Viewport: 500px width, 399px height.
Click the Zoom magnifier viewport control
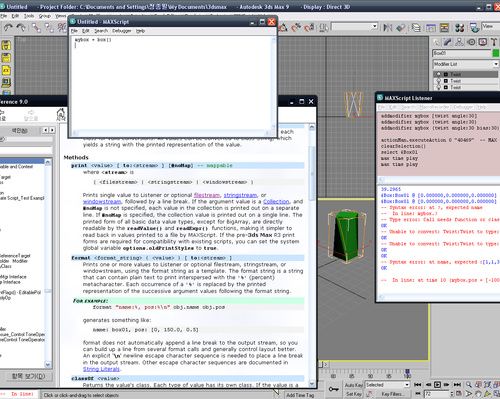[469, 384]
